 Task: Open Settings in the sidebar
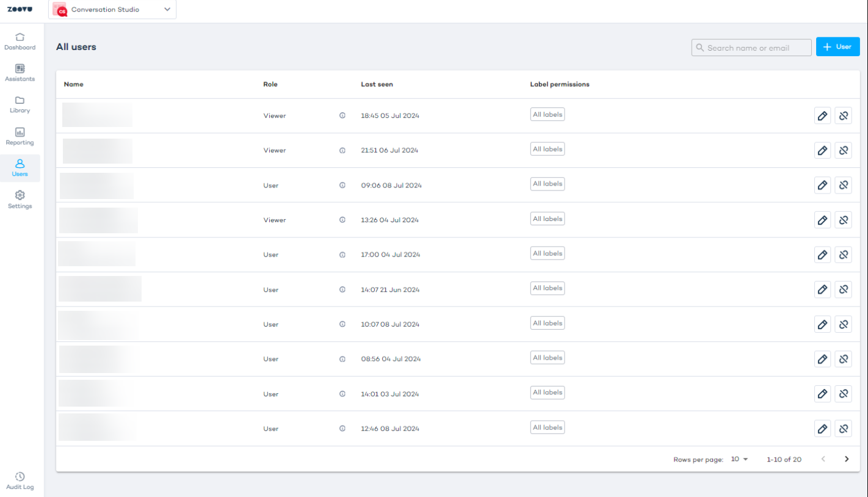tap(20, 200)
